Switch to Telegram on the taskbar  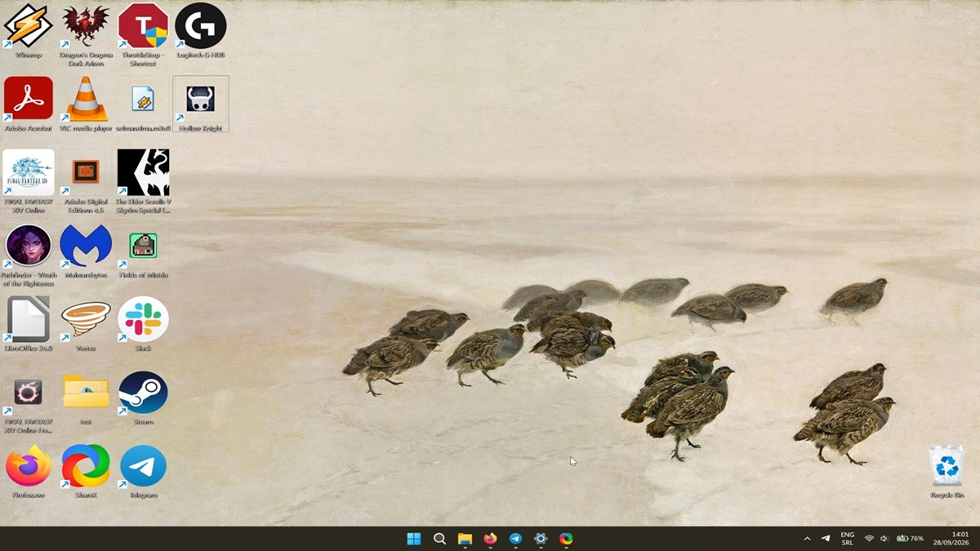pos(515,539)
